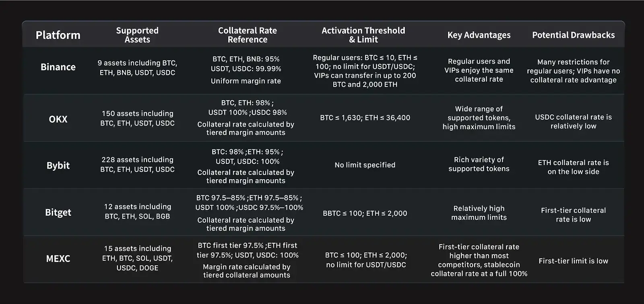The width and height of the screenshot is (644, 304).
Task: Click the OKX platform row label
Action: tap(58, 119)
